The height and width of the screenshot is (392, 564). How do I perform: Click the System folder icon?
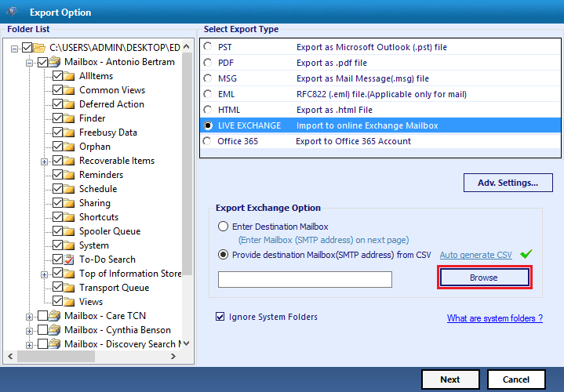coord(69,245)
